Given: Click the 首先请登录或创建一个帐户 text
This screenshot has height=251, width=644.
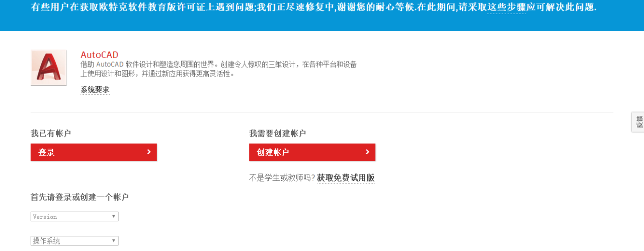Looking at the screenshot, I should 79,197.
